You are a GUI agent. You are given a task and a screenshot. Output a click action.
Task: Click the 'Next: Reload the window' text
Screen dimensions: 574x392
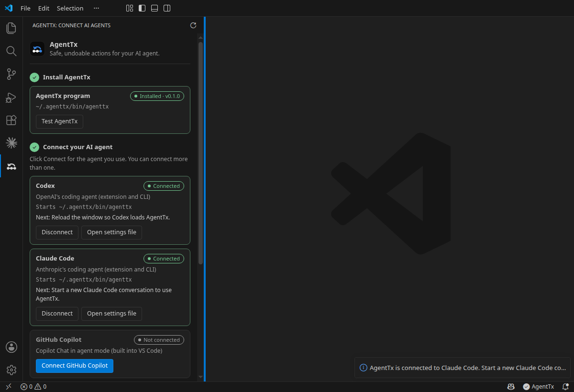click(103, 218)
